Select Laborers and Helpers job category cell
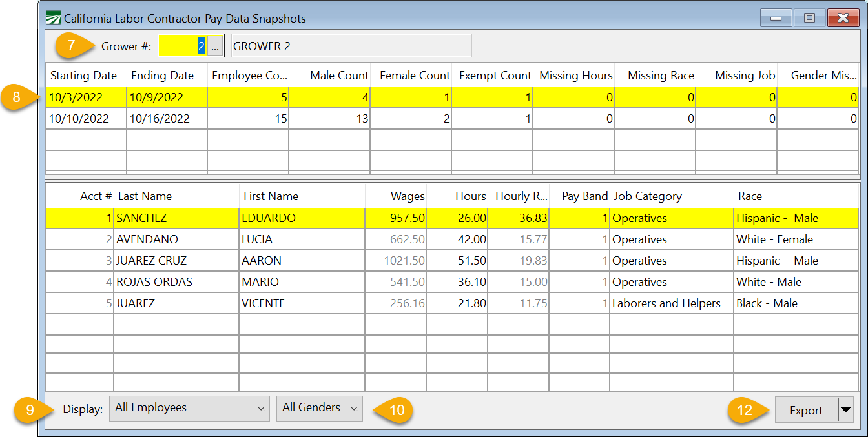Screen dimensions: 868x437 (x=666, y=303)
